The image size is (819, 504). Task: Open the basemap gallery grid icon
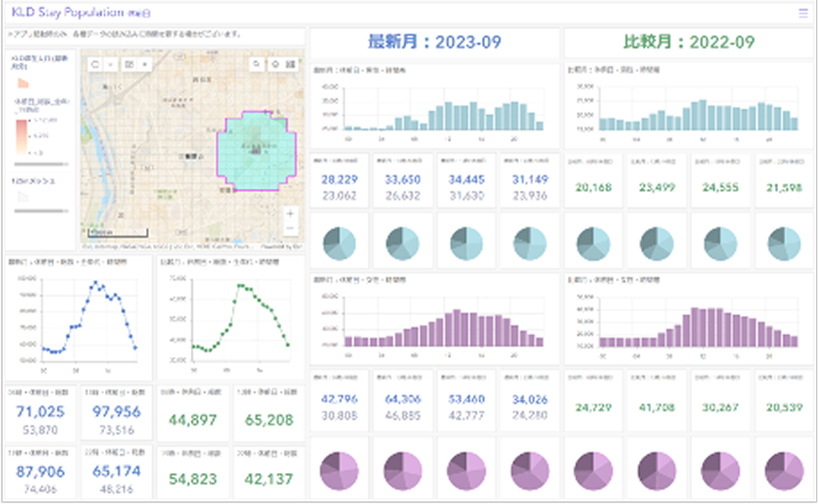(290, 64)
